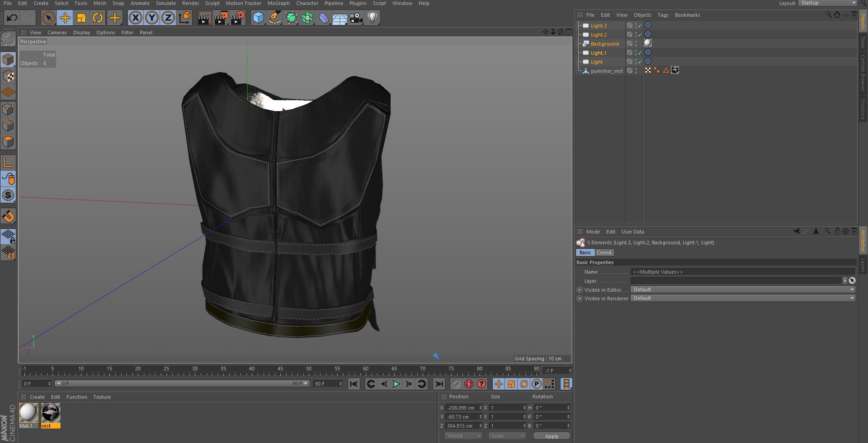Select the Live Selection tool

click(48, 18)
